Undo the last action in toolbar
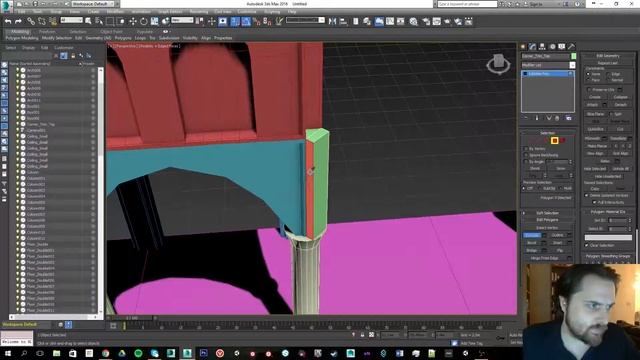The width and height of the screenshot is (640, 360). (x=8, y=21)
